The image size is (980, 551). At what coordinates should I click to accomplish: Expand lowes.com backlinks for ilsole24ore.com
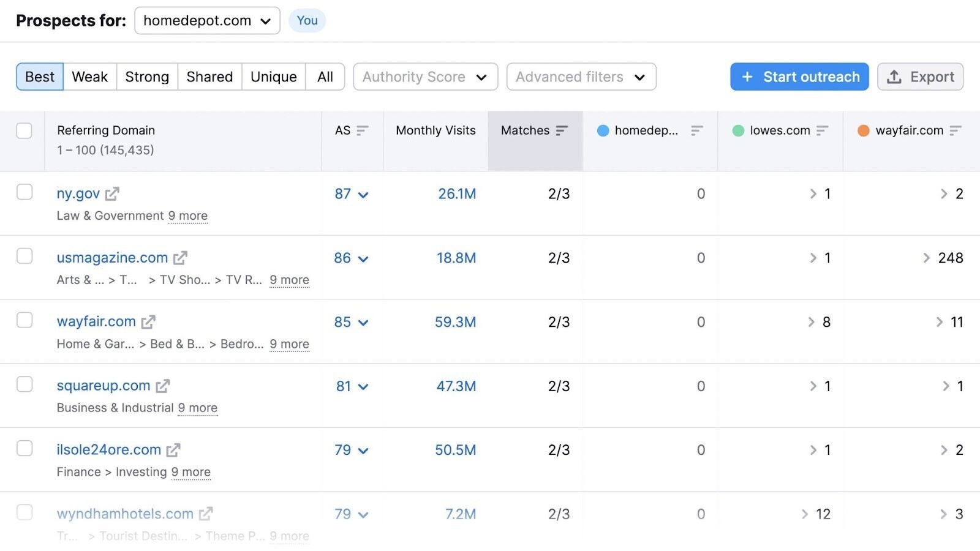(x=813, y=450)
